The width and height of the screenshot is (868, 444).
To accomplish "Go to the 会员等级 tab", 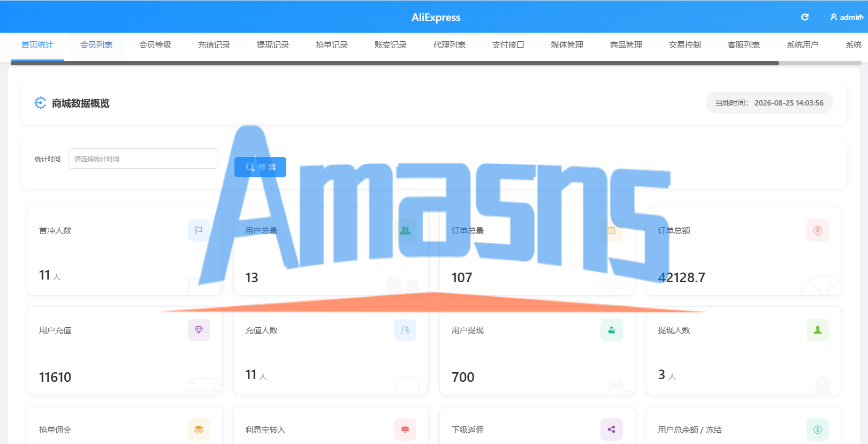I will pyautogui.click(x=155, y=45).
